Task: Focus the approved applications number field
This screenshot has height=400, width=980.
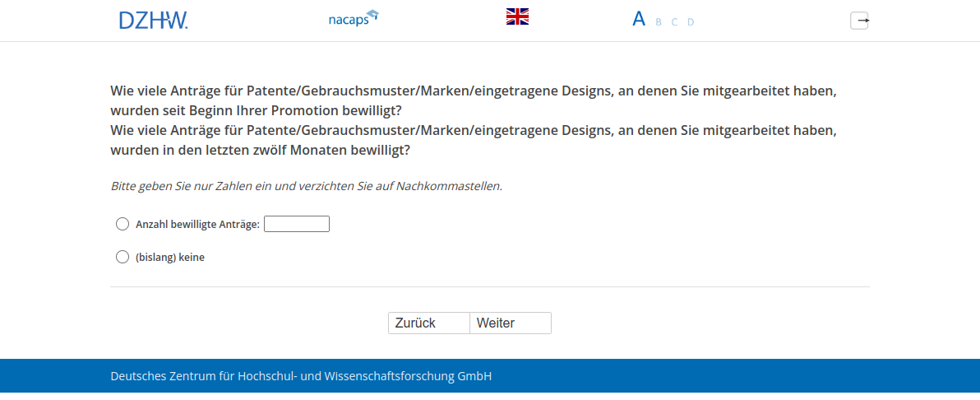Action: click(296, 224)
